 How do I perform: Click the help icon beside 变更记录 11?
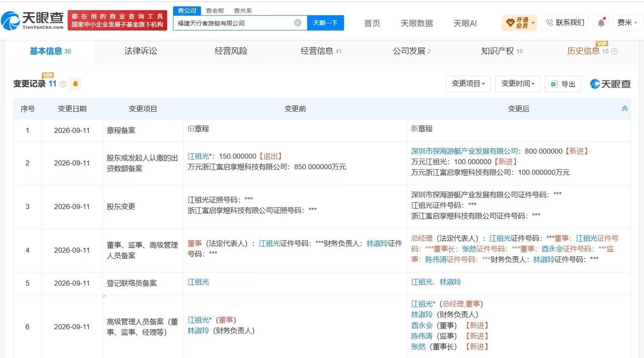(x=63, y=84)
